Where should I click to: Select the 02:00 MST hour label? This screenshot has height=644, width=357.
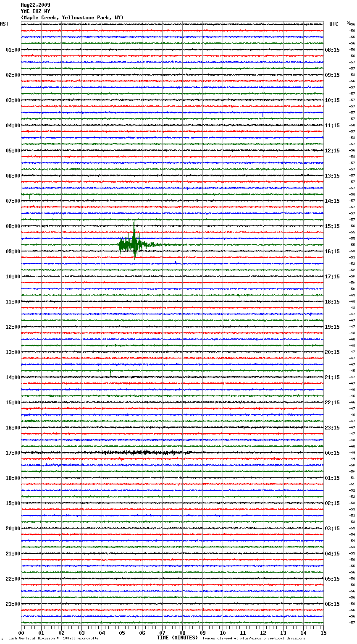pos(13,75)
